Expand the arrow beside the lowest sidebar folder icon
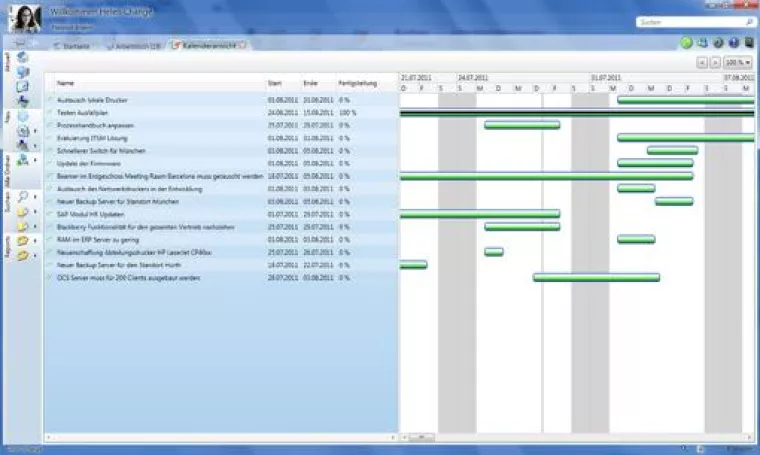760x455 pixels. pos(36,258)
